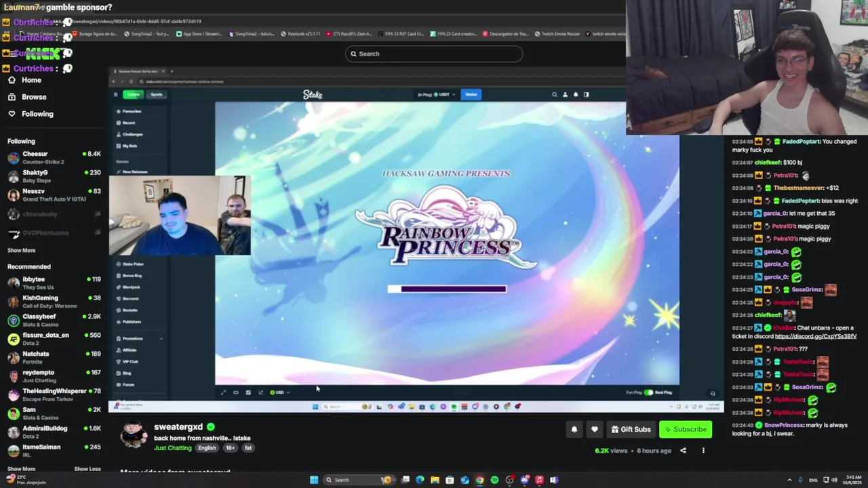Open ShaktyG channel in sidebar
Viewport: 868px width, 488px height.
click(54, 176)
